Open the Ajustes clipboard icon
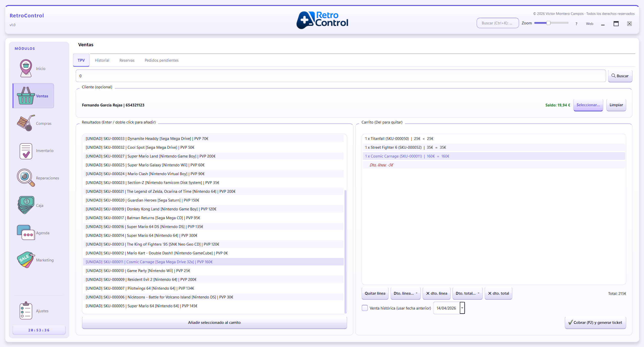The image size is (644, 347). [x=26, y=311]
